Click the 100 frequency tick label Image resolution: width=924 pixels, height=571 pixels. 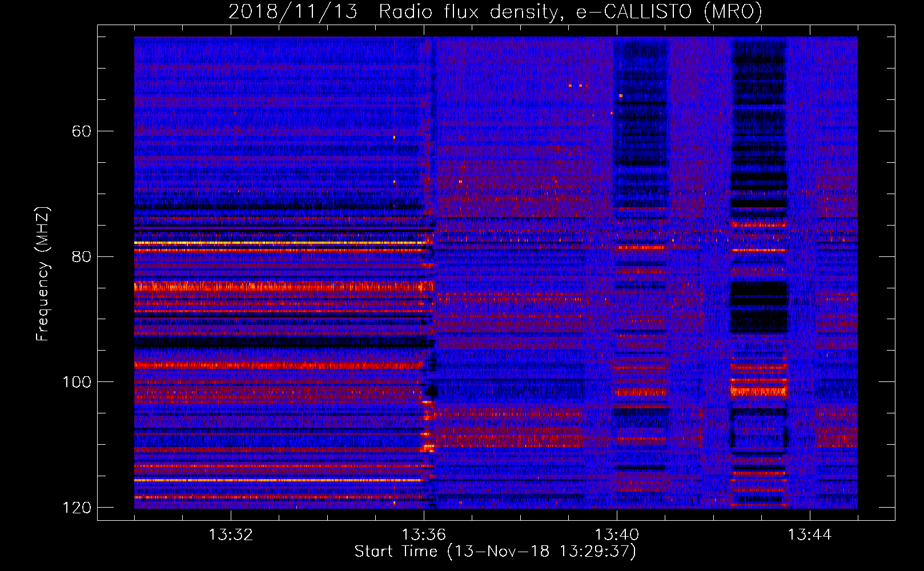pos(77,382)
